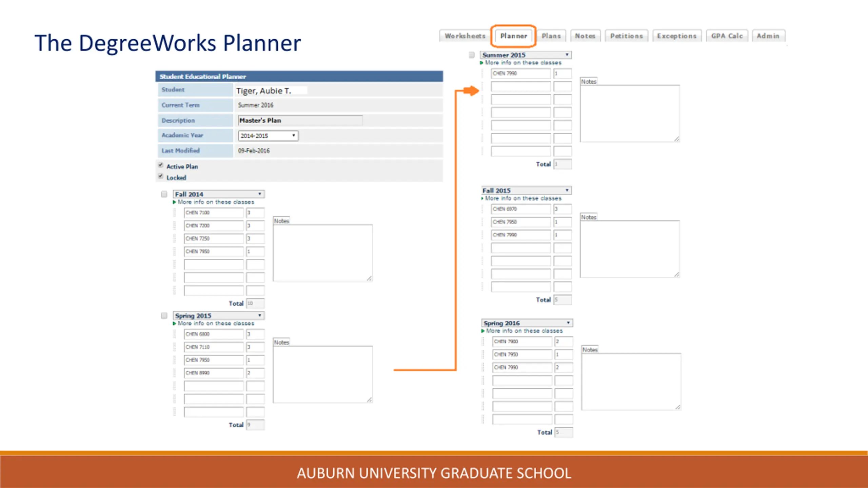Viewport: 868px width, 488px height.
Task: Click the Summer 2015 Notes text area
Action: click(x=630, y=114)
